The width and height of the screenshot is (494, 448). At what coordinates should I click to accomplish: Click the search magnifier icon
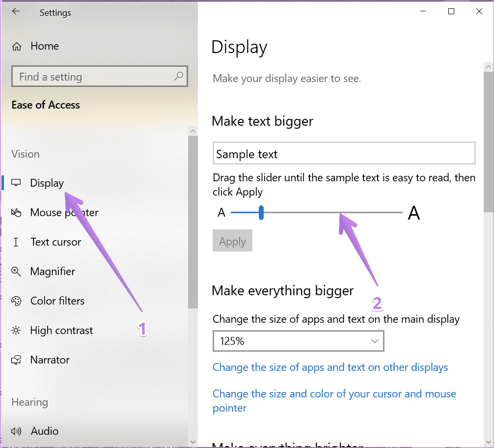click(x=179, y=76)
